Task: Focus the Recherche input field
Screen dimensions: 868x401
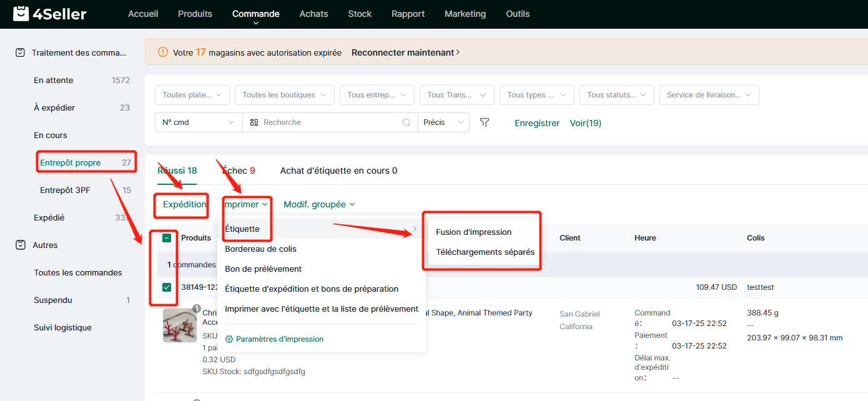Action: (x=330, y=122)
